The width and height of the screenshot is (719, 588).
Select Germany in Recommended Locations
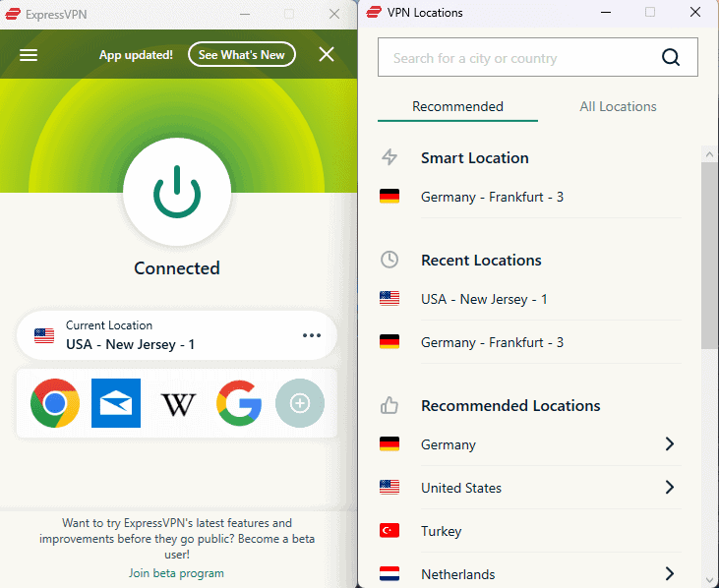coord(530,444)
